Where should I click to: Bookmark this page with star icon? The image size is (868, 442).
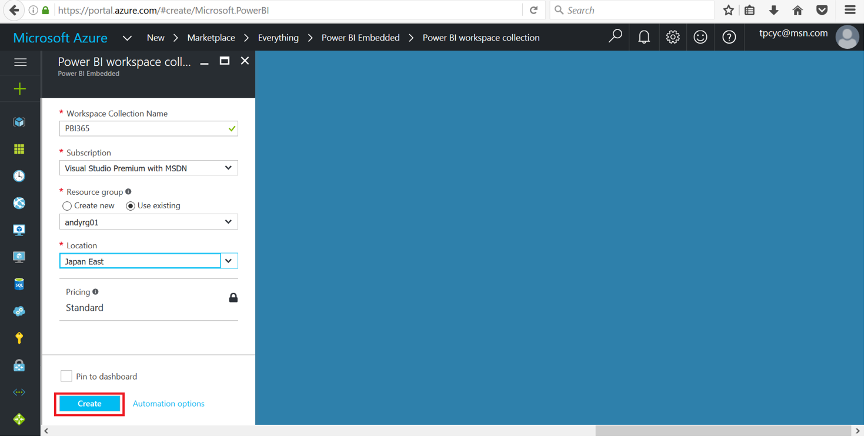(729, 10)
